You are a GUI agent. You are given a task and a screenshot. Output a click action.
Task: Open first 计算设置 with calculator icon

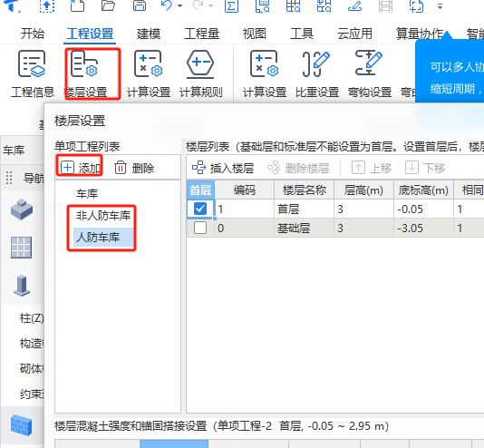[149, 74]
